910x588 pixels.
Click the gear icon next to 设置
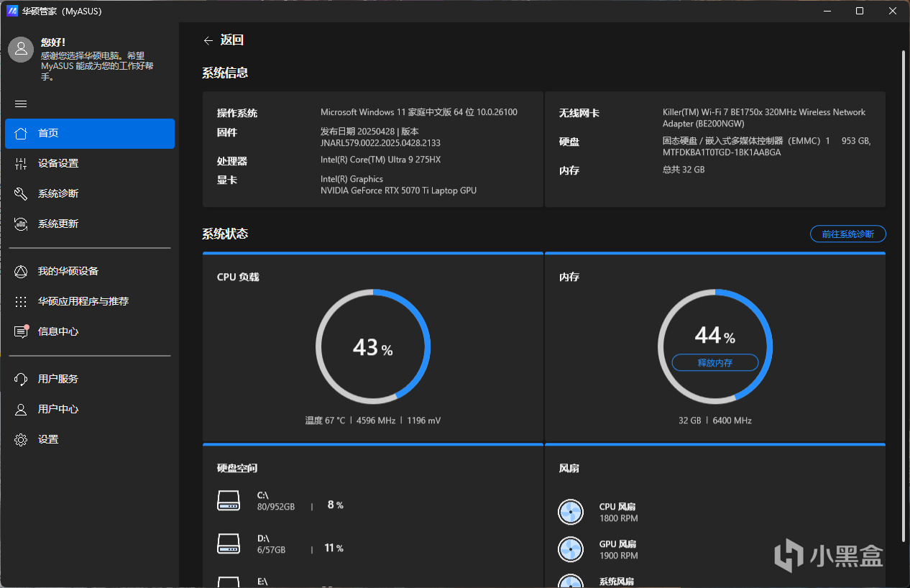click(21, 439)
